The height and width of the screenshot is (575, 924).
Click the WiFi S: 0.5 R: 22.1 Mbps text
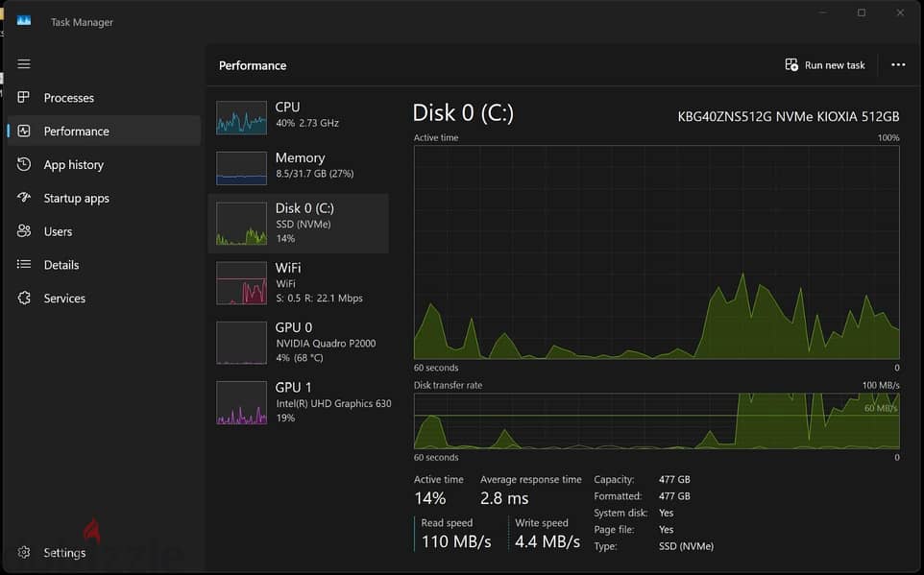coord(320,299)
